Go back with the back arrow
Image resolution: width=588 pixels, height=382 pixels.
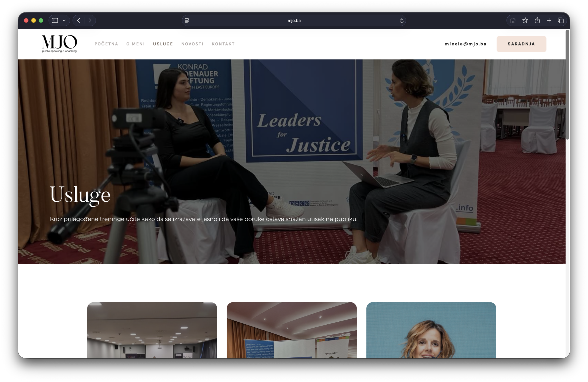tap(79, 20)
